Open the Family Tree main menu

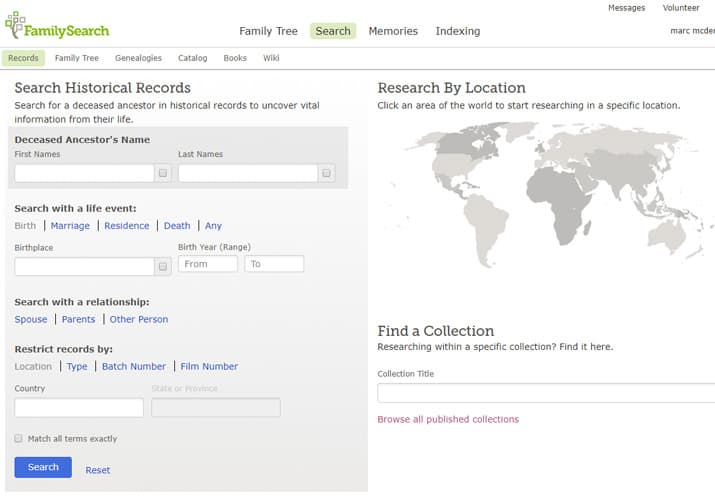pos(268,31)
